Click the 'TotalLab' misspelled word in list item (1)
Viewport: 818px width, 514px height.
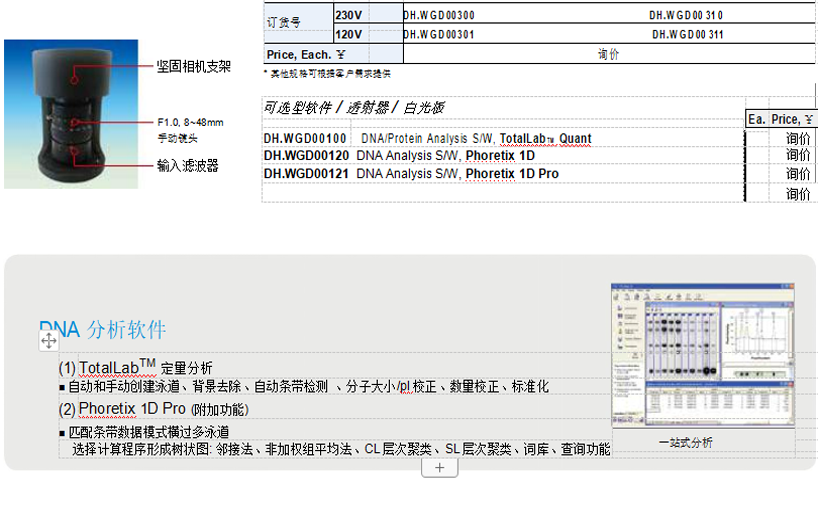[x=108, y=367]
